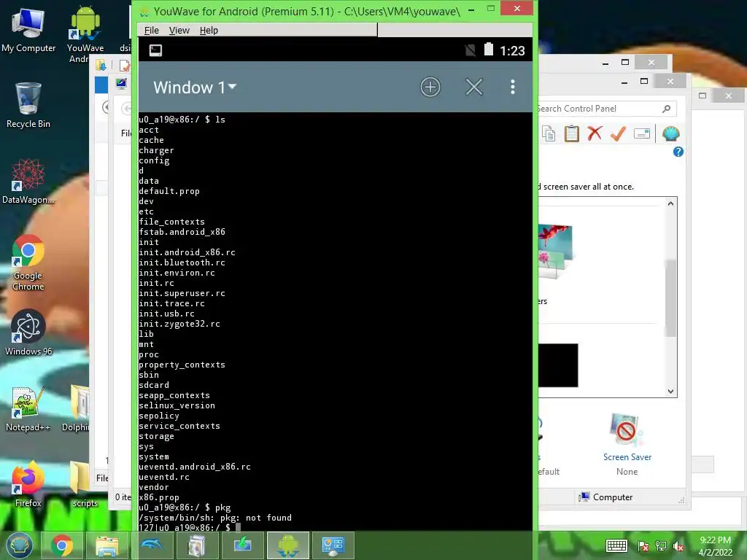Click the search magnifier icon in Control Panel
This screenshot has height=560, width=747.
click(x=667, y=109)
